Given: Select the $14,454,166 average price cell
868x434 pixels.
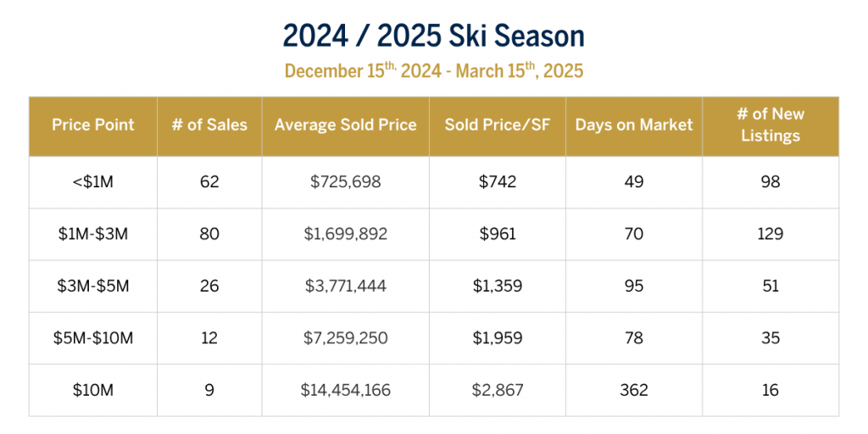Looking at the screenshot, I should 345,390.
